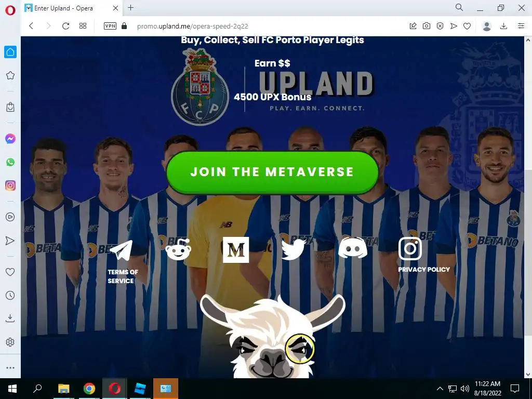This screenshot has height=399, width=532.
Task: Open the user profile account icon
Action: pos(487,26)
